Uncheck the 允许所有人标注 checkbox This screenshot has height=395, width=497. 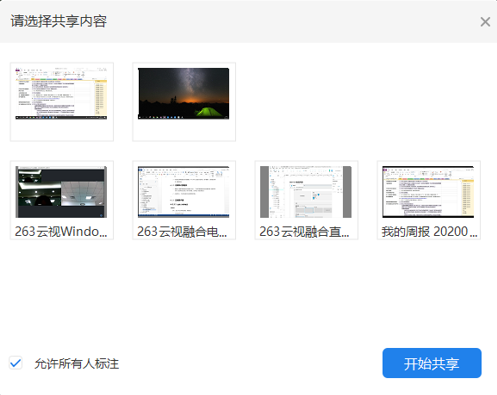pos(16,363)
